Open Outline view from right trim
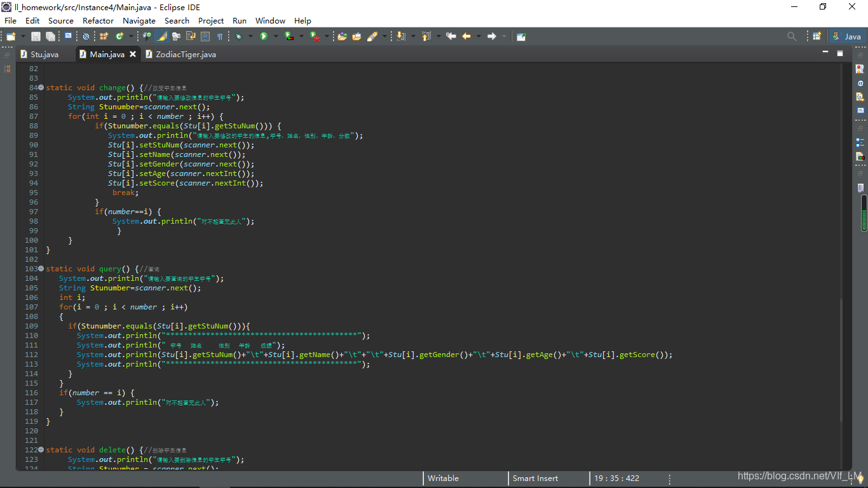The width and height of the screenshot is (868, 488). click(x=860, y=142)
